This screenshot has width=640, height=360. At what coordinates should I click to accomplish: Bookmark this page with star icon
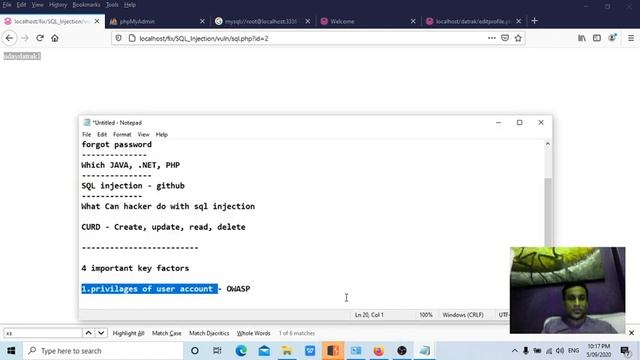coord(518,38)
